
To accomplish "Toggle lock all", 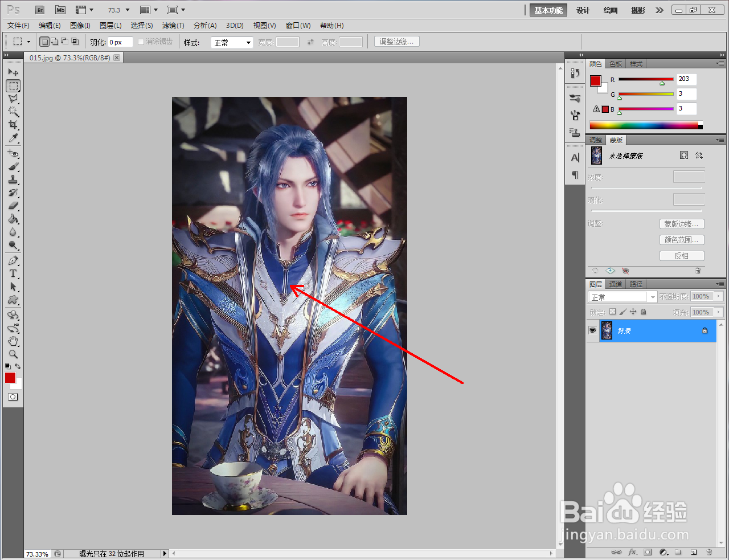I will click(x=643, y=312).
